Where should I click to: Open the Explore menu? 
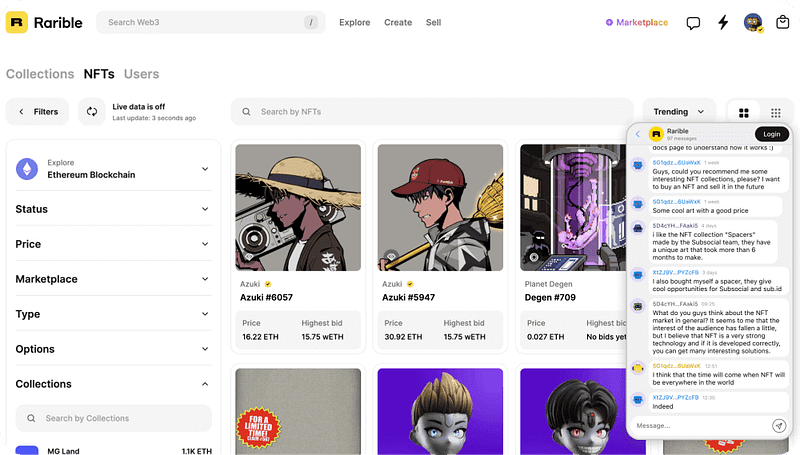pyautogui.click(x=355, y=22)
